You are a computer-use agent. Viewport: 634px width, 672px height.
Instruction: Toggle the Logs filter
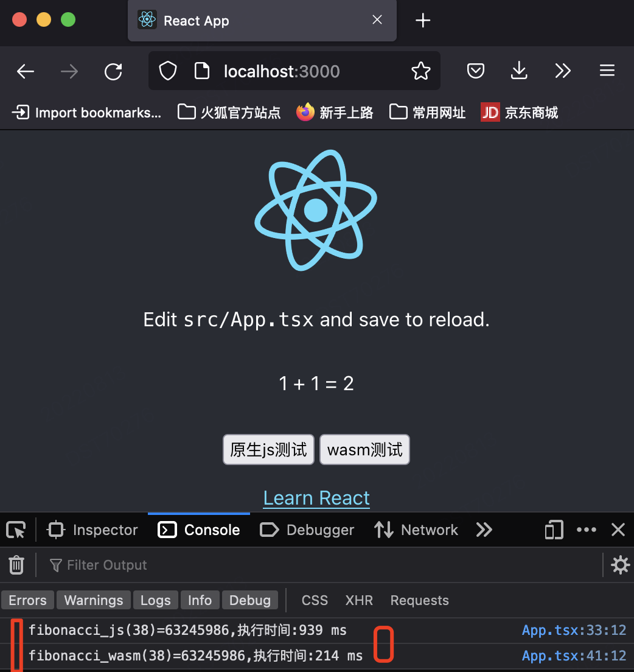tap(155, 601)
